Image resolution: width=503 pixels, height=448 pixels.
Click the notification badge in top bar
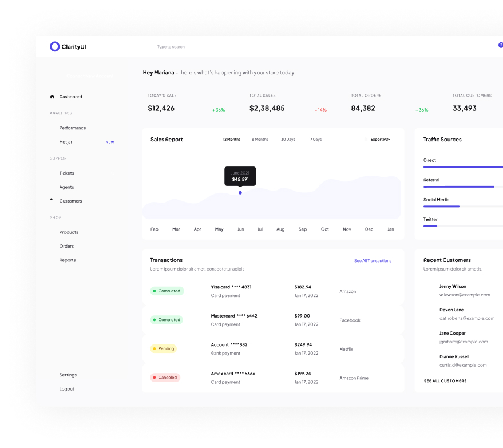click(500, 45)
